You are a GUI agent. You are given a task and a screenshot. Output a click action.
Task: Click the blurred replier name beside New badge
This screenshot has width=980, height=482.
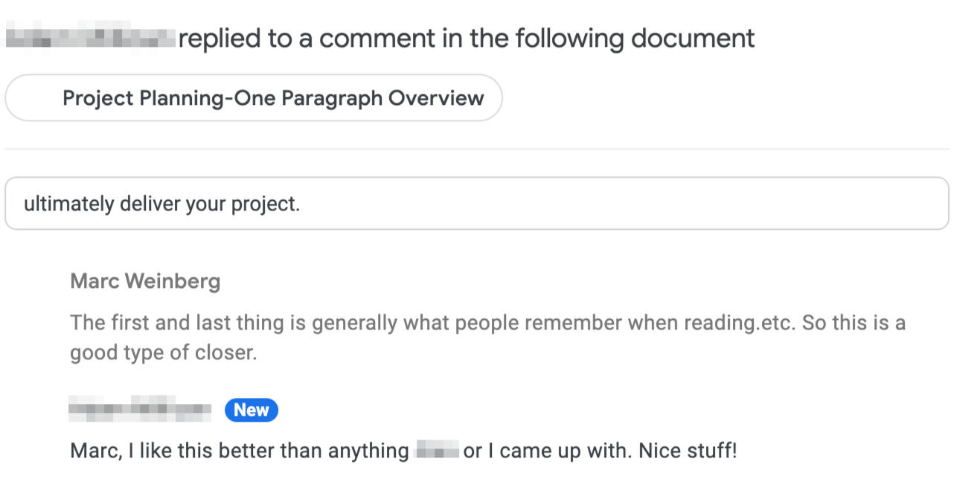[x=140, y=408]
